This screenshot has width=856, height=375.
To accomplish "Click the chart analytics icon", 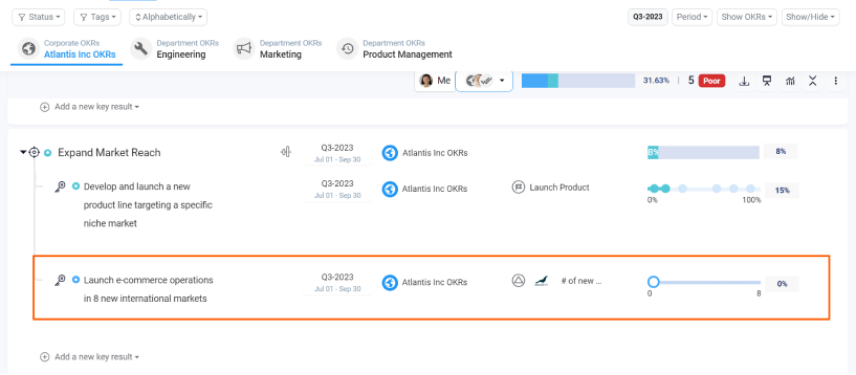I will pyautogui.click(x=790, y=81).
